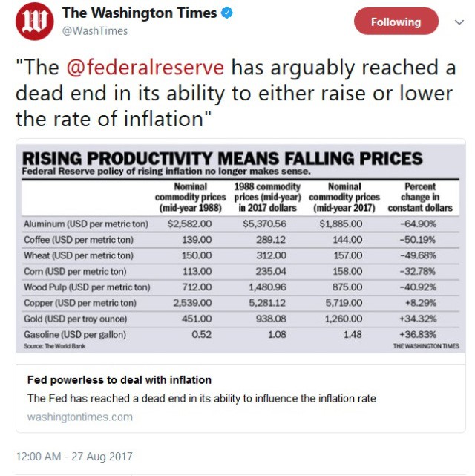Click the @WashTimes handle
Viewport: 475px width, 476px height.
point(95,31)
